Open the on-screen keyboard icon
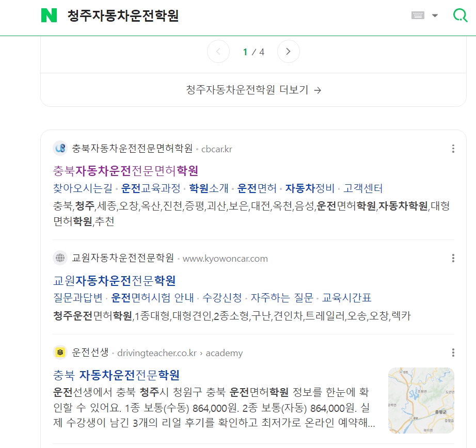 click(418, 15)
